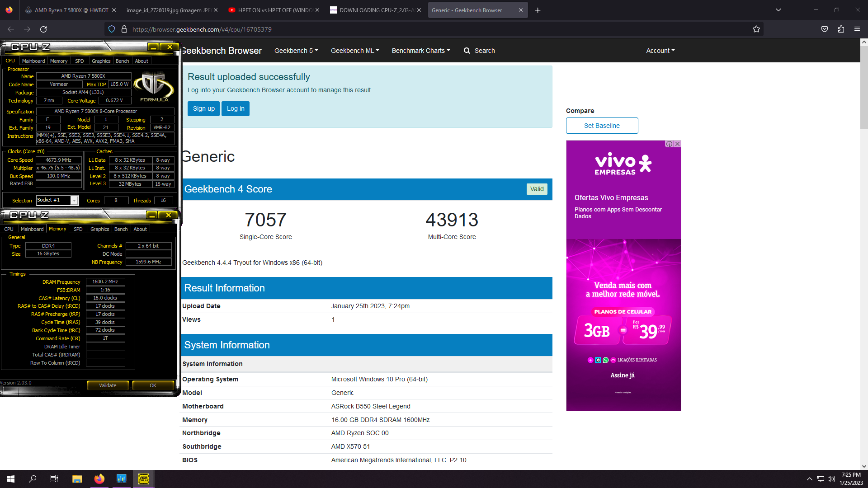Close the Geekbench Browser tab

[x=520, y=10]
